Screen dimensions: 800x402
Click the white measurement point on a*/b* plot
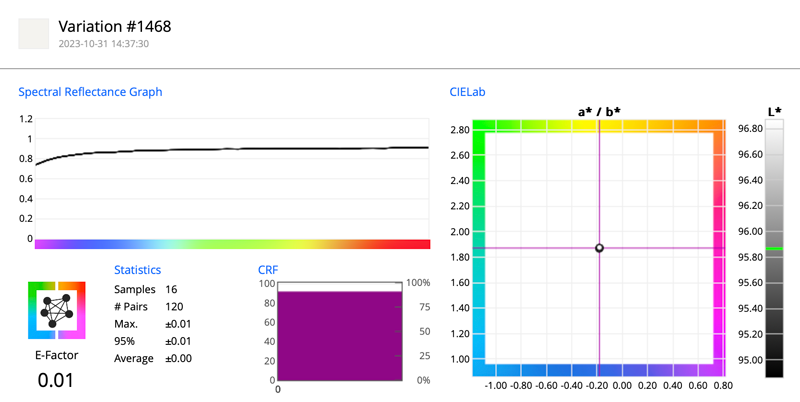coord(599,248)
